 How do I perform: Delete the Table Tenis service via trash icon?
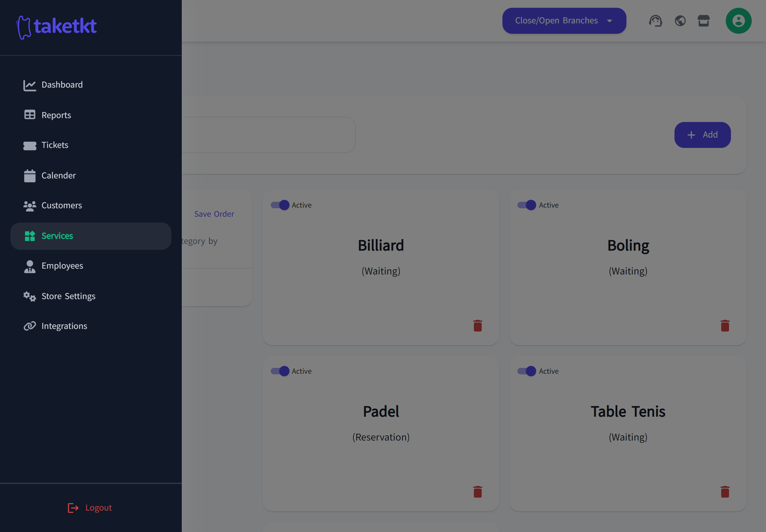(725, 492)
